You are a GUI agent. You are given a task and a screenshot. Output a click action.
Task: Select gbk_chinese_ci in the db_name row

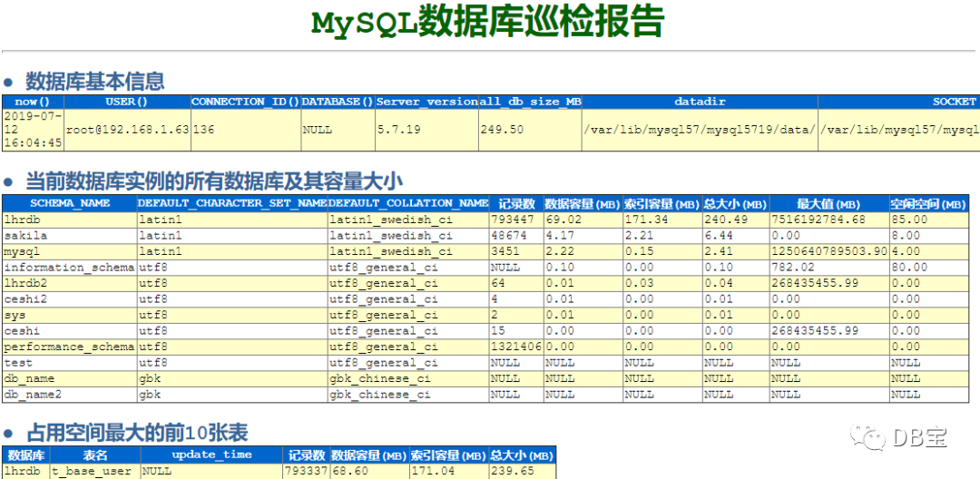tap(408, 378)
